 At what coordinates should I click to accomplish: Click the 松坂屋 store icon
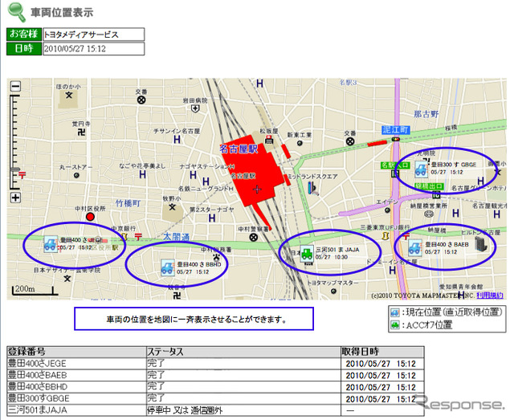coord(269,140)
